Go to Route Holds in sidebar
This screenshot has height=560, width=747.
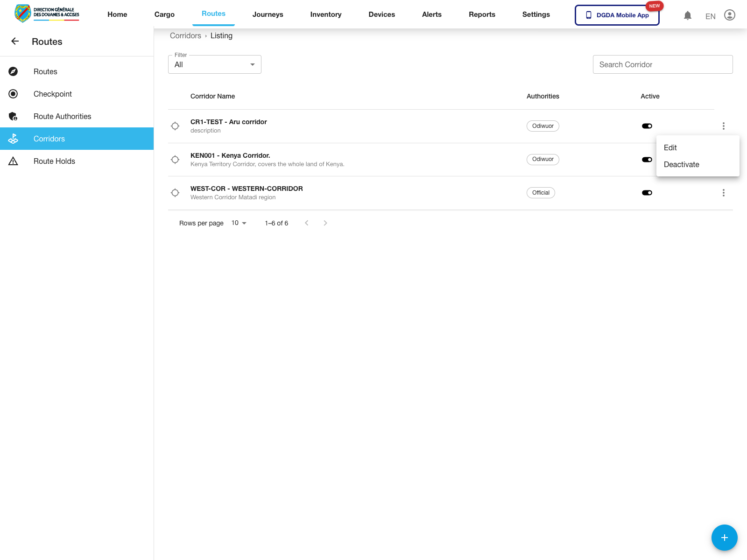coord(54,161)
